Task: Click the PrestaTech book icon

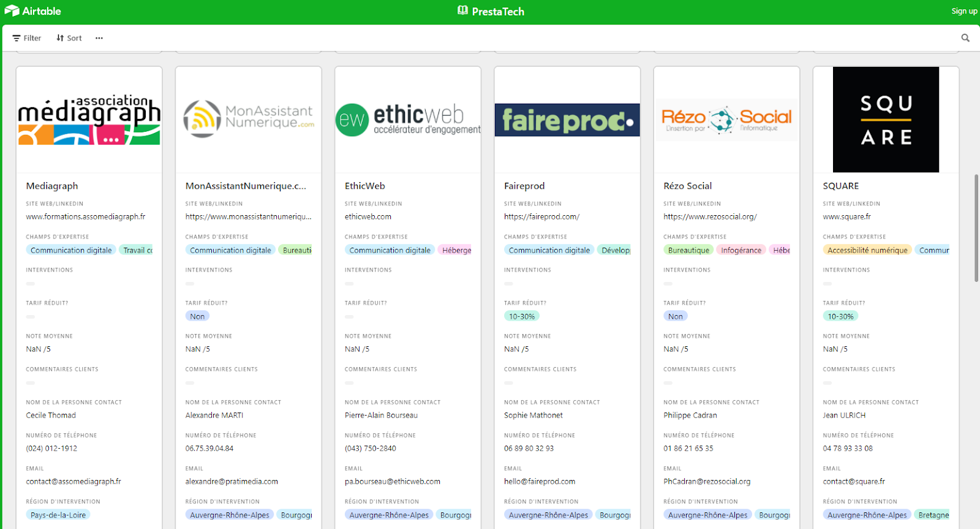Action: (463, 10)
